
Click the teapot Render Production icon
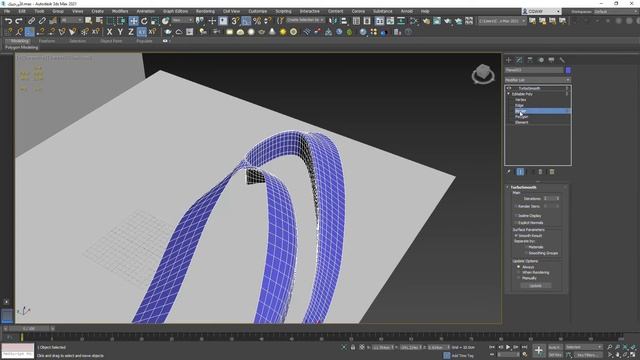pyautogui.click(x=448, y=21)
